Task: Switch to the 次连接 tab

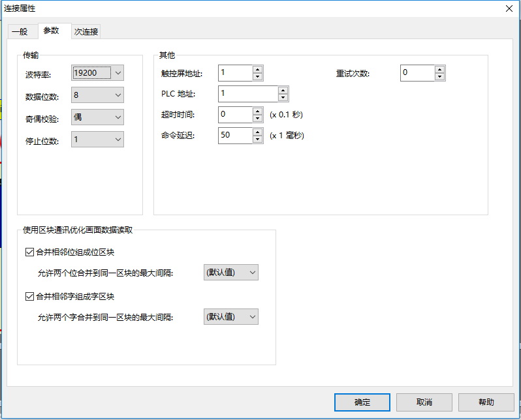Action: [86, 31]
